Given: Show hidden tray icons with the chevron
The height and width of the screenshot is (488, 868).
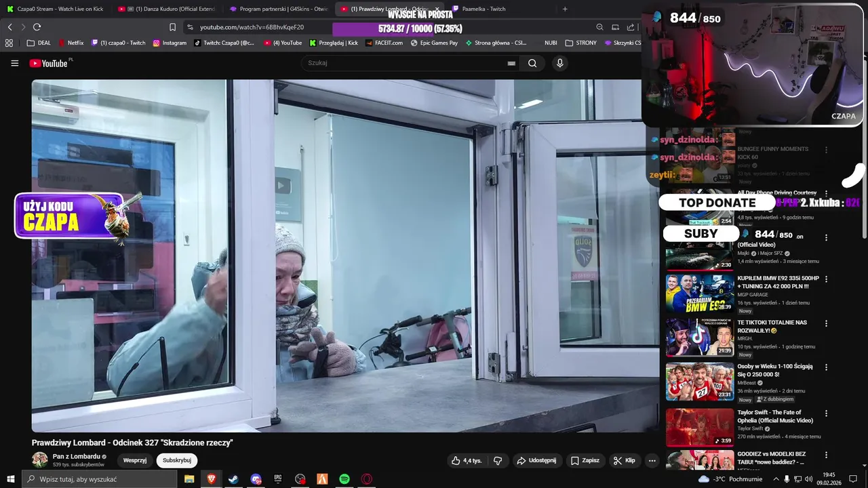Looking at the screenshot, I should coord(776,479).
